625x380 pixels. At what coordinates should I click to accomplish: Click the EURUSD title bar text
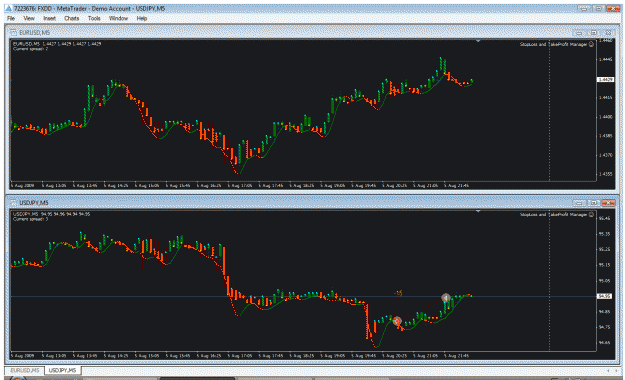[35, 33]
